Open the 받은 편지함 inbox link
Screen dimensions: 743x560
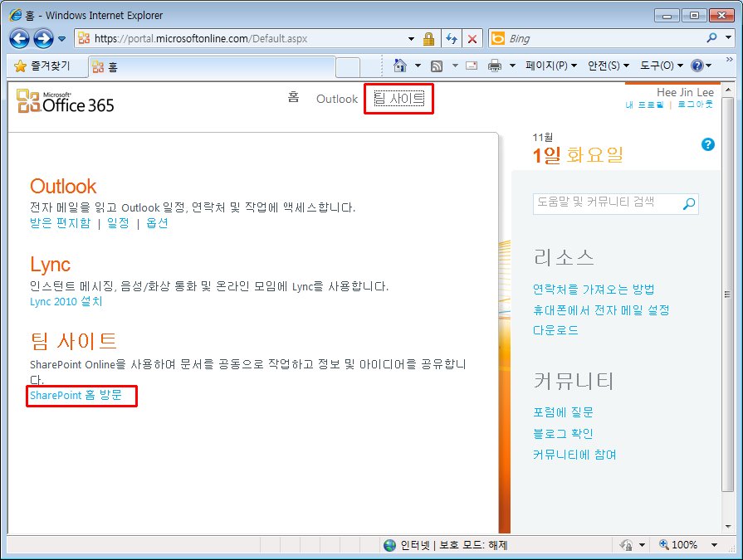(60, 222)
